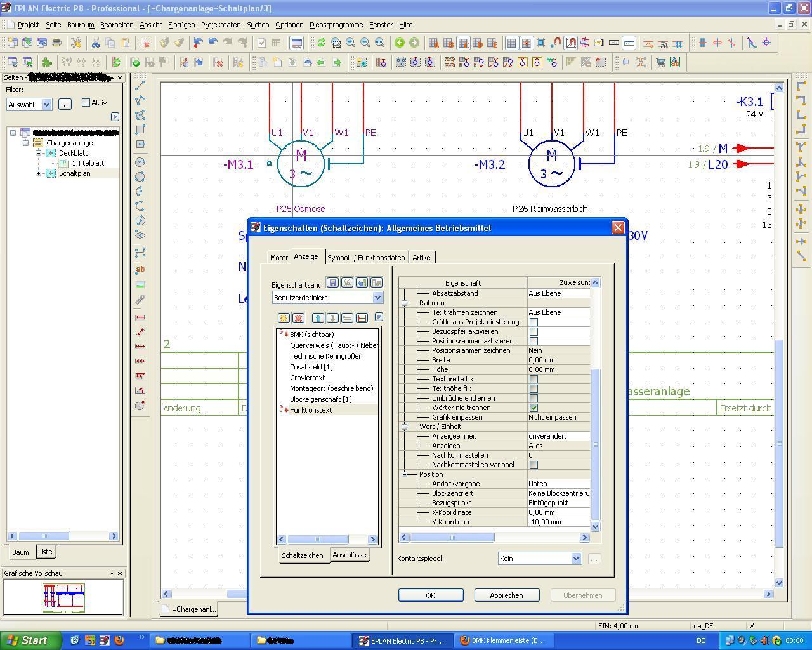Enable 'Bezugspfeil aktivieren' checkbox
Screen dimensions: 812x650
(x=534, y=331)
